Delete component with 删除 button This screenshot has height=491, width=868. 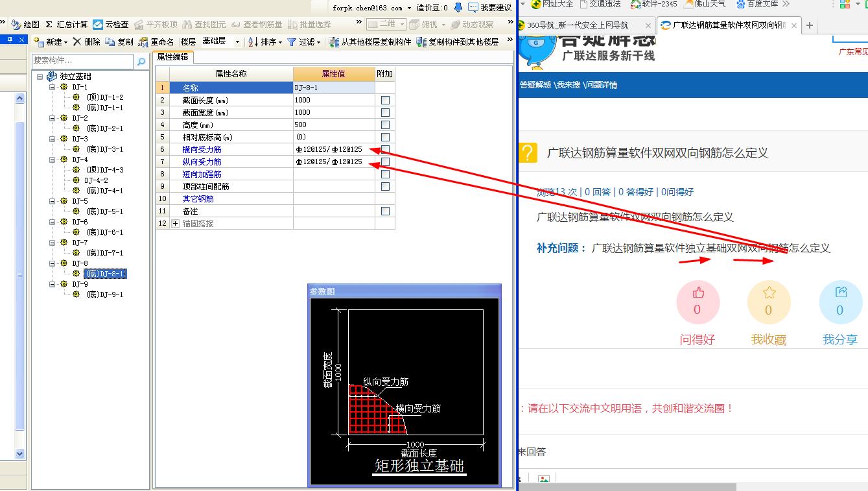(86, 42)
